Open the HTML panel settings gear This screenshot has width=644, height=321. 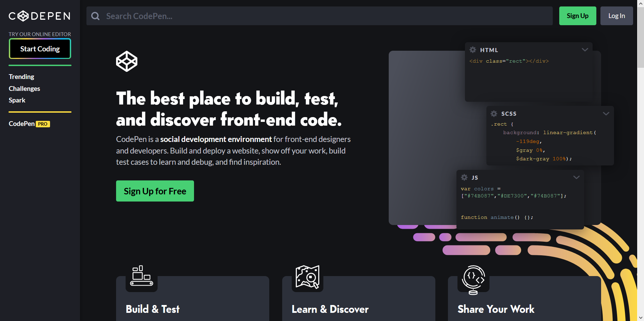(473, 50)
